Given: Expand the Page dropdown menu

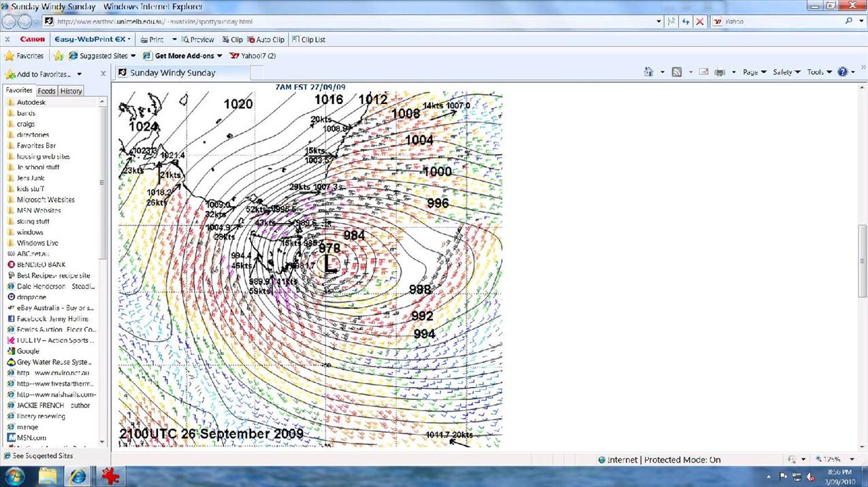Looking at the screenshot, I should [x=754, y=72].
